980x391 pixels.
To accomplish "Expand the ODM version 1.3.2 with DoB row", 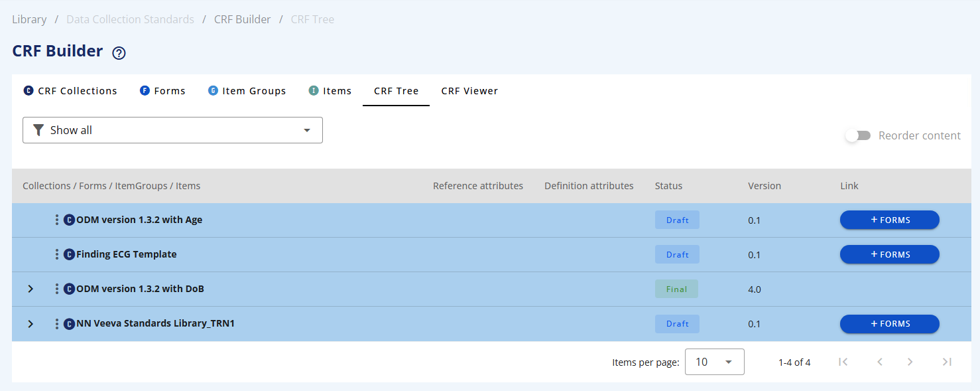I will click(x=30, y=289).
